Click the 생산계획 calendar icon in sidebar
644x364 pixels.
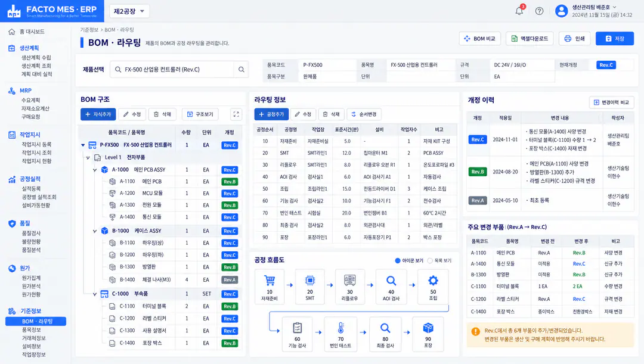tap(11, 48)
